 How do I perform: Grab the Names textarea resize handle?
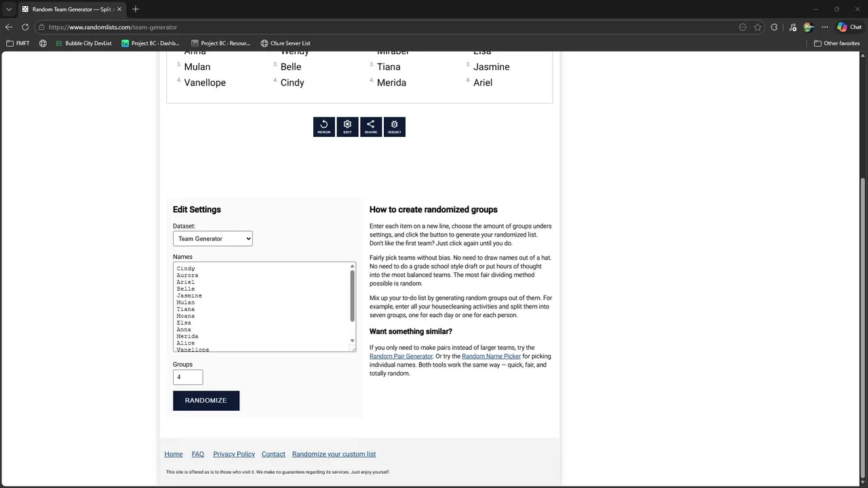353,348
